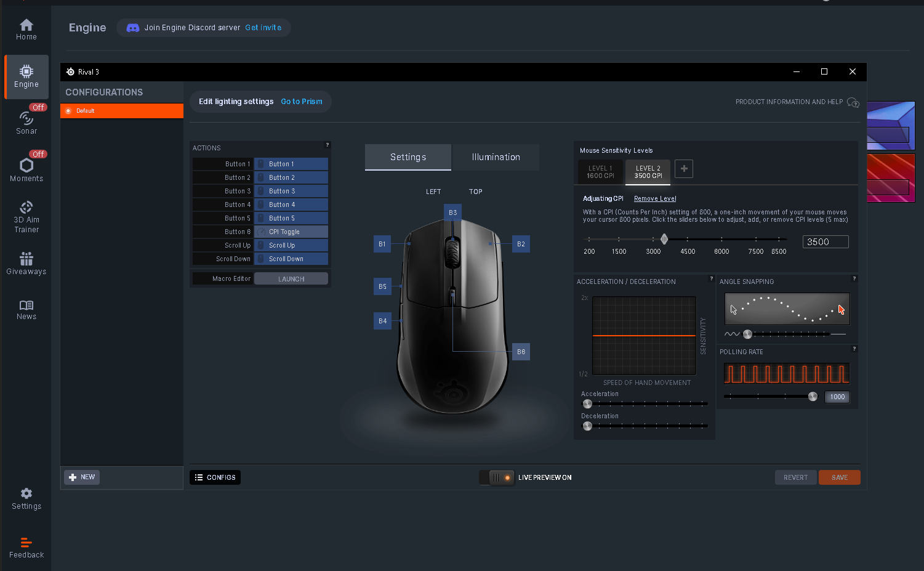
Task: Create a NEW configuration
Action: point(82,477)
